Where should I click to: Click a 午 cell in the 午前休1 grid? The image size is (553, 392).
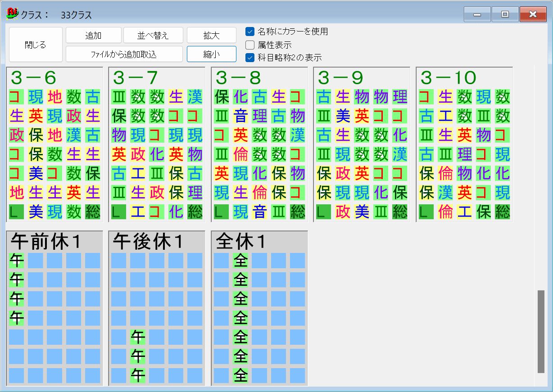[16, 260]
